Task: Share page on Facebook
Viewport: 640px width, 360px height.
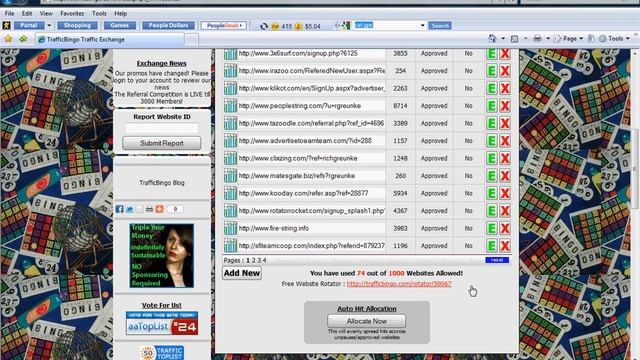Action: pos(119,209)
